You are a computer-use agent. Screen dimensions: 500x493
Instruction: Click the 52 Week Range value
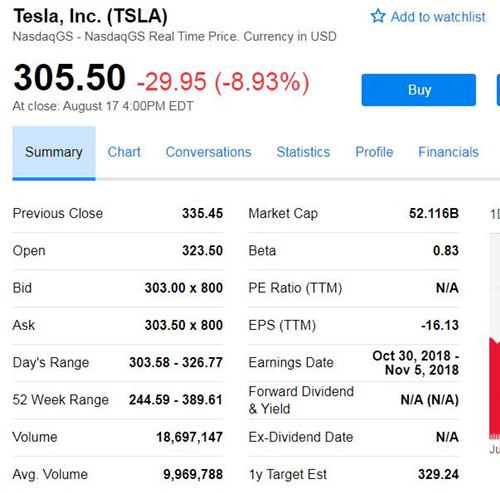[176, 400]
